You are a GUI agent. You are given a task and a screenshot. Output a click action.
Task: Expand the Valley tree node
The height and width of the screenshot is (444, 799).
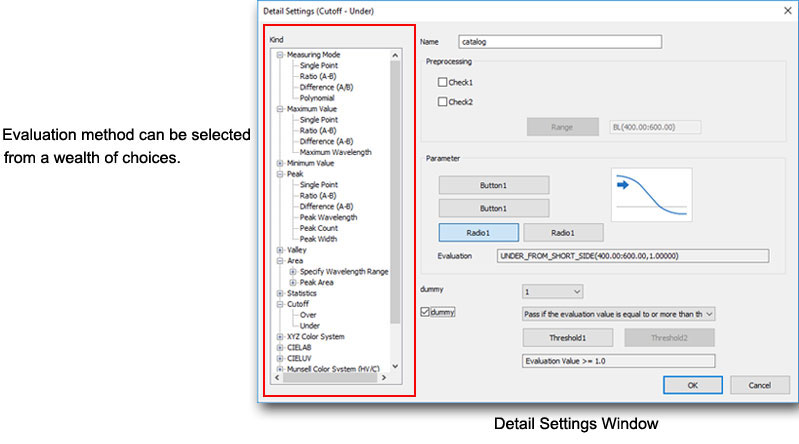[279, 249]
